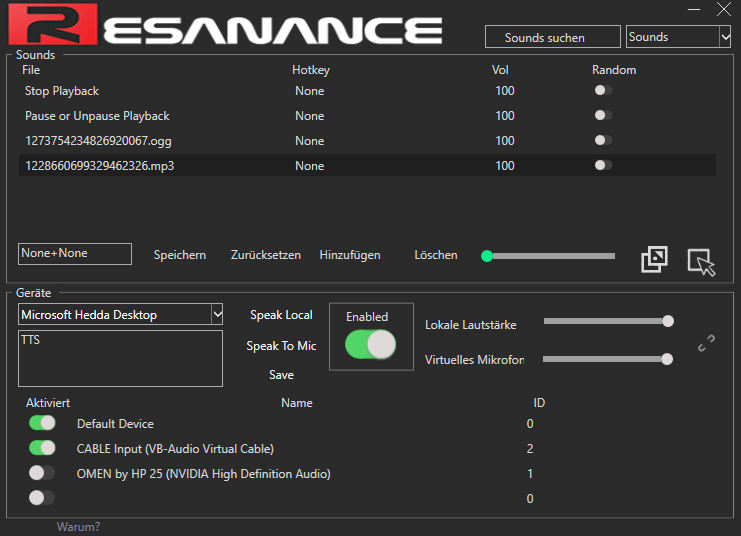Click the overlapping windows overlay icon
Screen dimensions: 741x536
click(654, 259)
